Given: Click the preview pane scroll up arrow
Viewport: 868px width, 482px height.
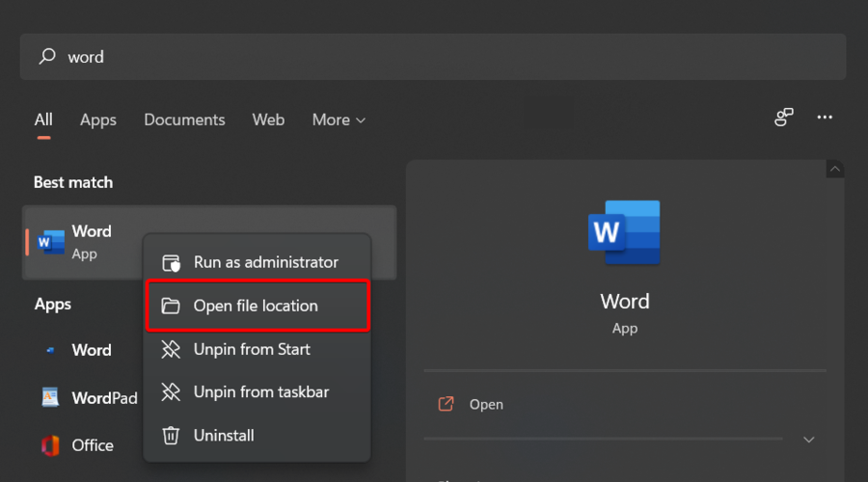Looking at the screenshot, I should pyautogui.click(x=835, y=169).
